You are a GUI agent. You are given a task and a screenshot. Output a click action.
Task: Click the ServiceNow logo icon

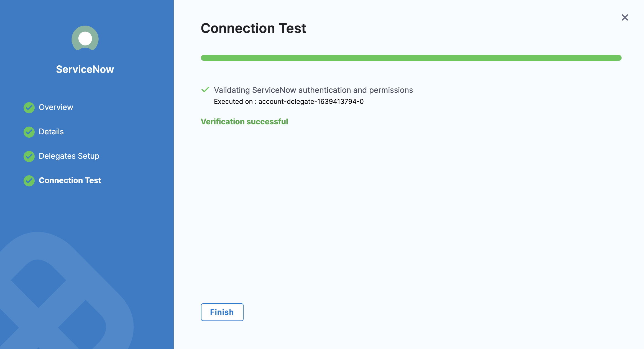click(85, 38)
